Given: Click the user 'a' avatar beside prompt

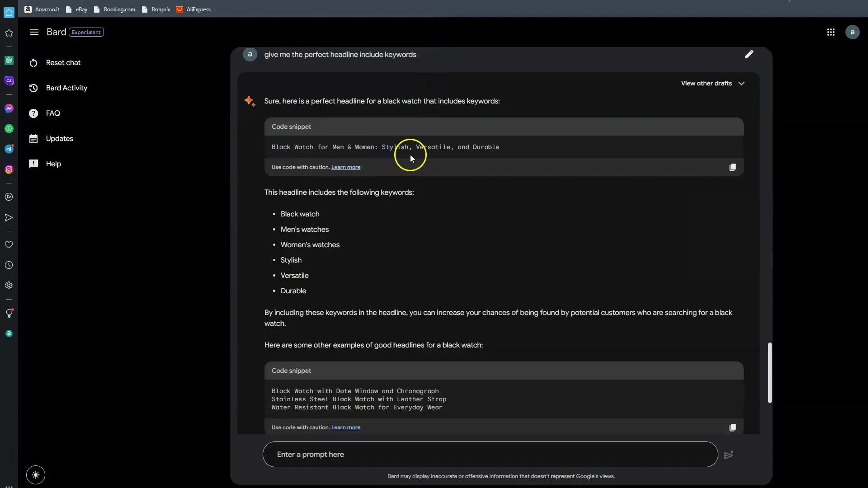Looking at the screenshot, I should pyautogui.click(x=250, y=54).
